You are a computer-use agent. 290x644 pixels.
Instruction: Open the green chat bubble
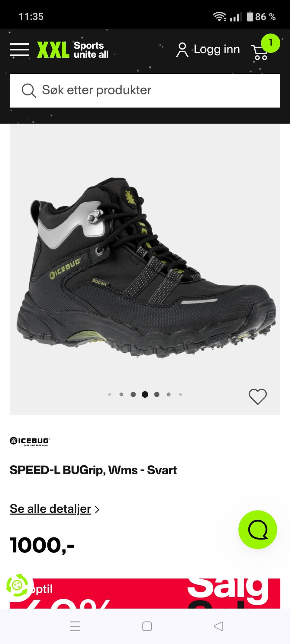(x=258, y=530)
